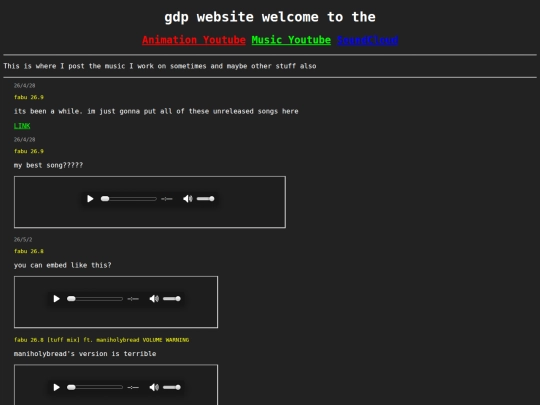Open the Music Youtube link
This screenshot has width=540, height=405.
(291, 40)
